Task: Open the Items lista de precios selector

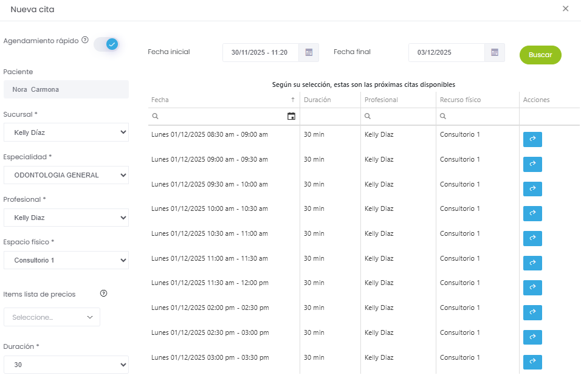Action: 52,317
